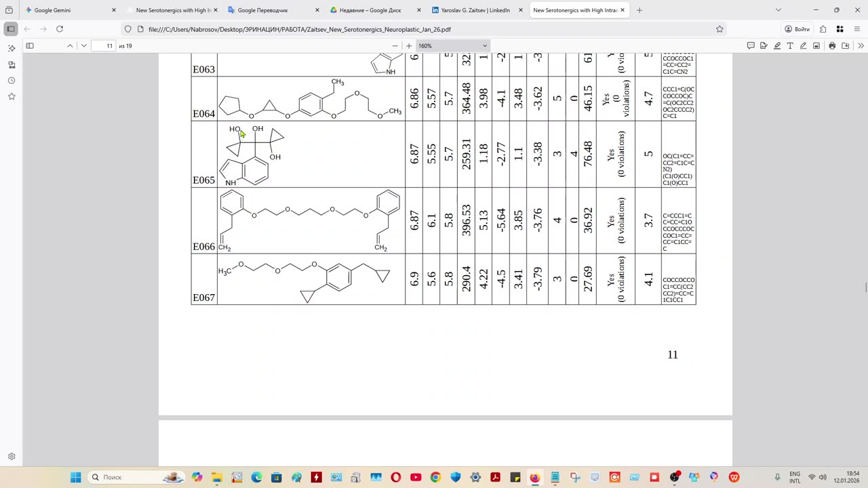Click the vertical scrollbar thumb on the right

pos(865,287)
